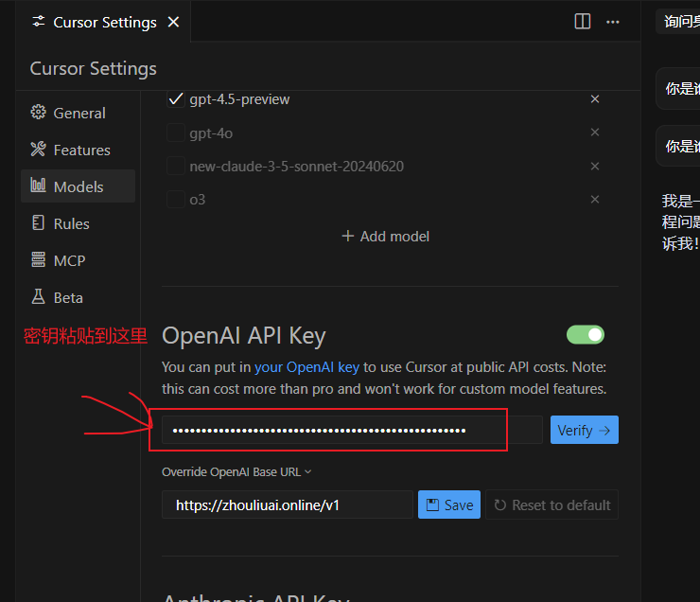
Task: Click the Rules book icon
Action: 39,222
